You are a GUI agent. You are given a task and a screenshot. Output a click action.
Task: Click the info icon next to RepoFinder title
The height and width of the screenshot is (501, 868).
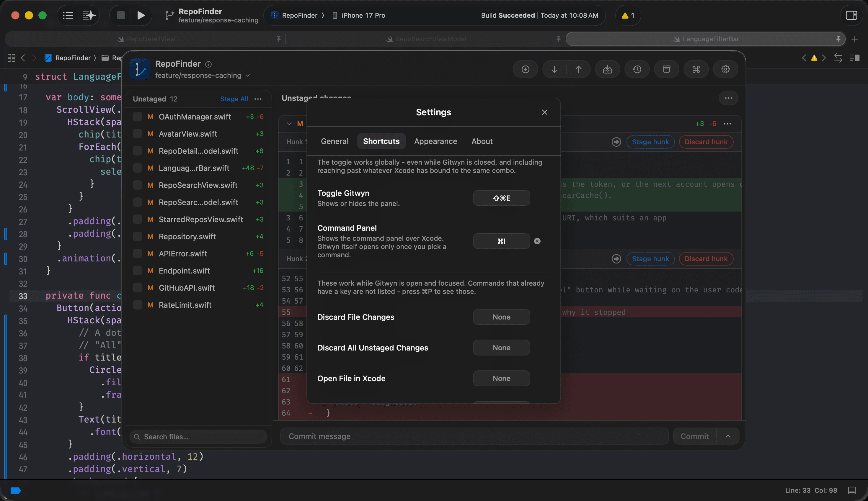click(x=208, y=64)
